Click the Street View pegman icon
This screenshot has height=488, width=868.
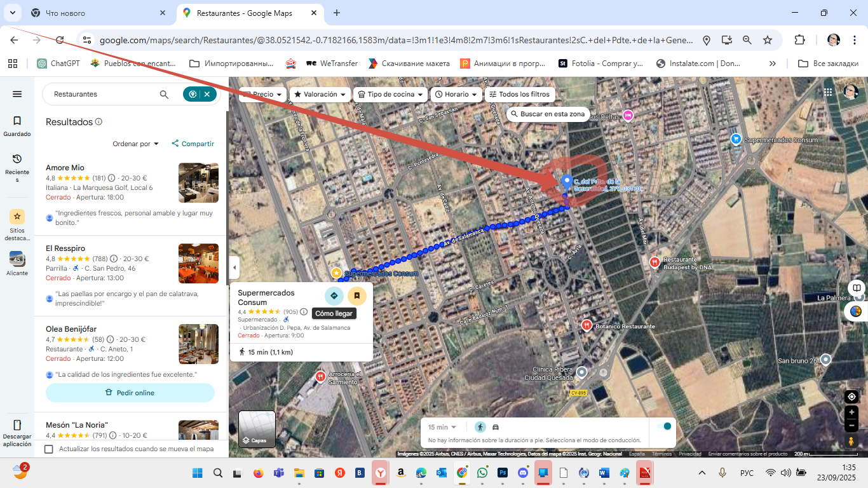(851, 441)
